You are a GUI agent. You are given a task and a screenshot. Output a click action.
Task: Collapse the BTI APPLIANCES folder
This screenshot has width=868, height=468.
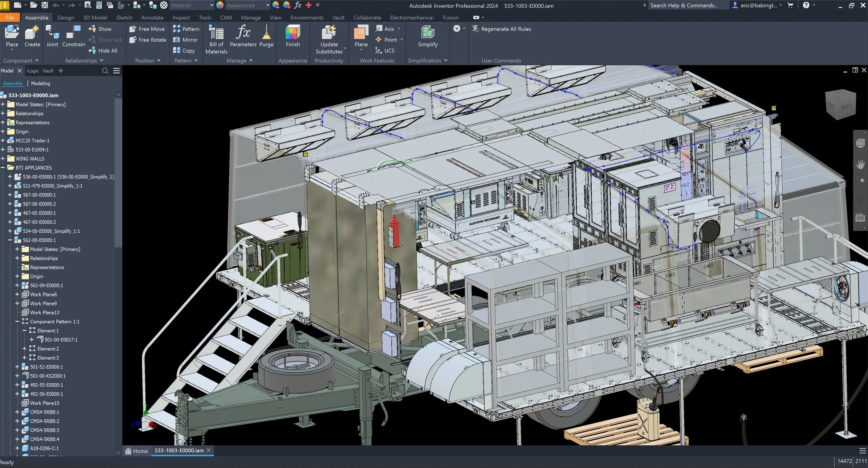pyautogui.click(x=3, y=168)
